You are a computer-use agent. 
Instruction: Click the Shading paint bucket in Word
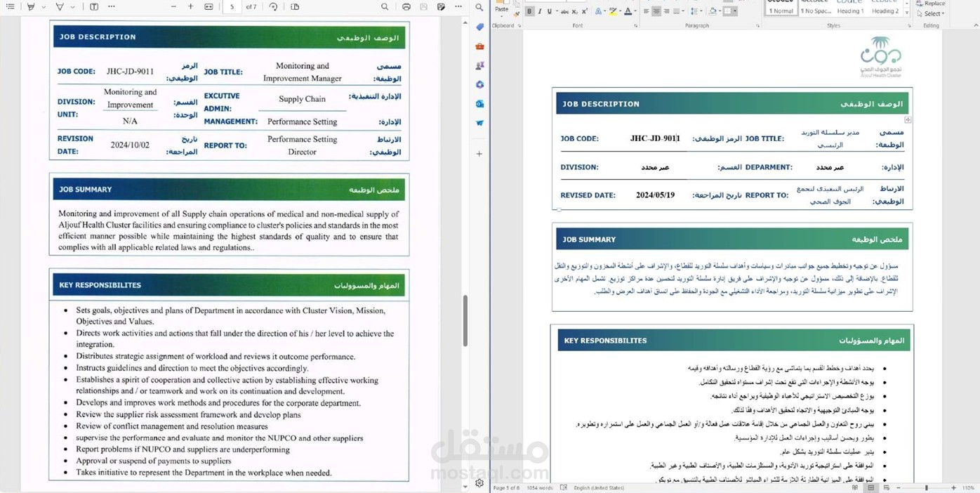[x=712, y=11]
